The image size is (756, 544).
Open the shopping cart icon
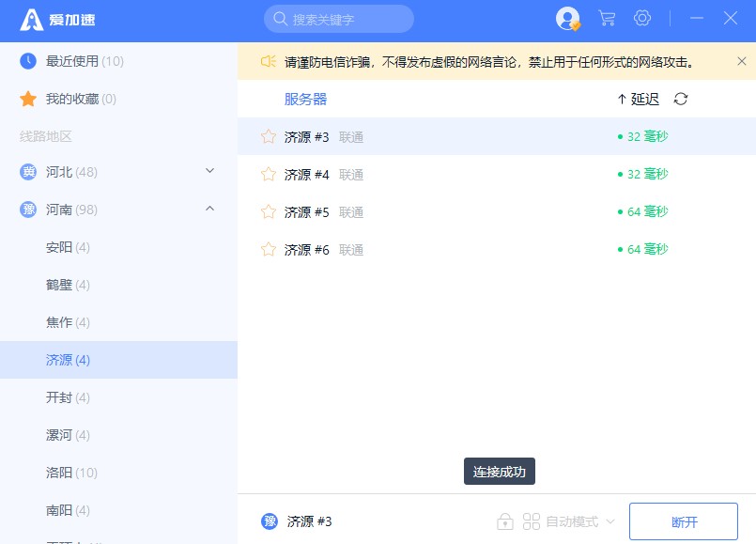coord(607,18)
